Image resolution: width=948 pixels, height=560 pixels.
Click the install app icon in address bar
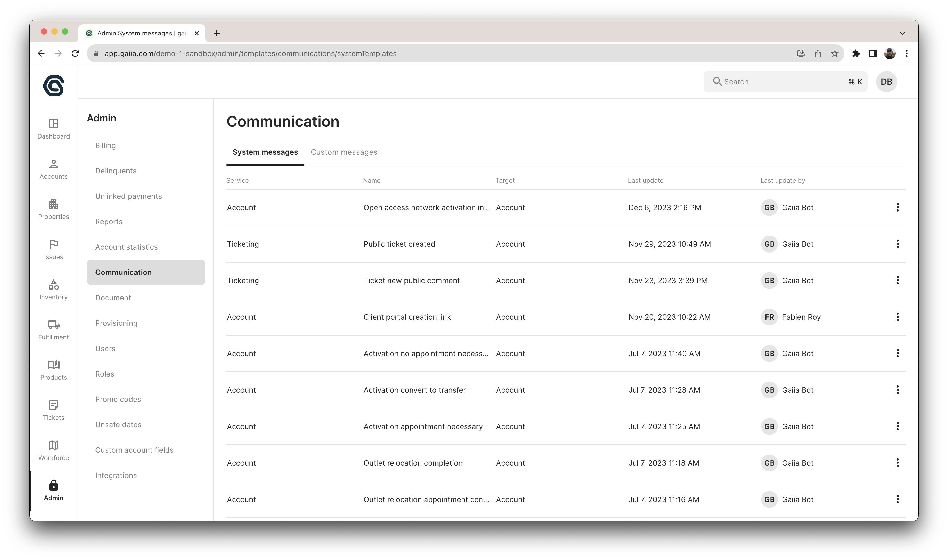(x=800, y=54)
